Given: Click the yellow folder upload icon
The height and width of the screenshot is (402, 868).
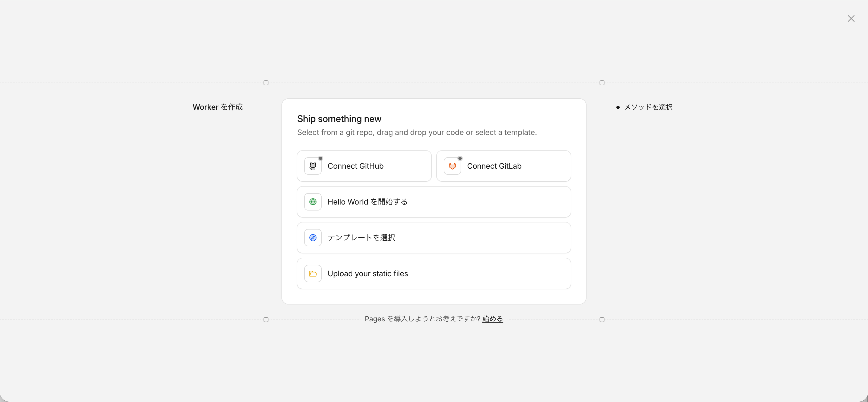Looking at the screenshot, I should click(x=313, y=274).
